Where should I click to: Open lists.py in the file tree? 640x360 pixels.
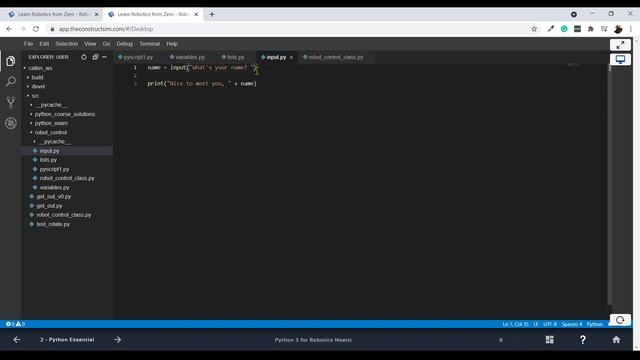pos(48,160)
